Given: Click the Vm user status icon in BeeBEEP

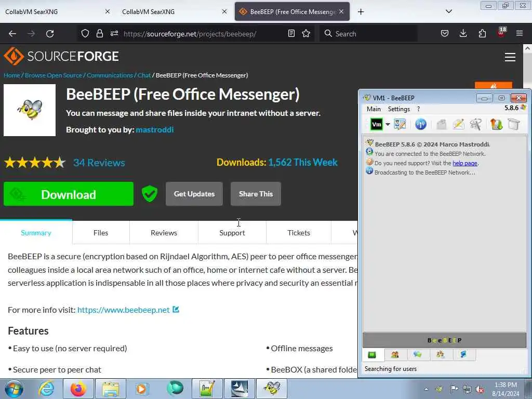Looking at the screenshot, I should click(x=377, y=125).
